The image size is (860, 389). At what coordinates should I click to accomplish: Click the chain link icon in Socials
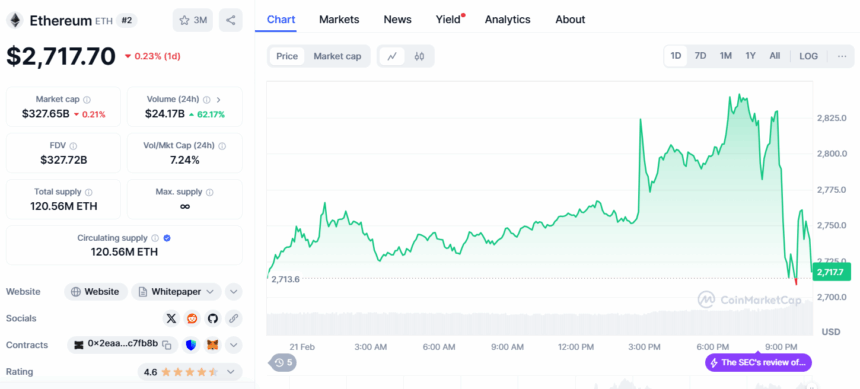point(234,318)
